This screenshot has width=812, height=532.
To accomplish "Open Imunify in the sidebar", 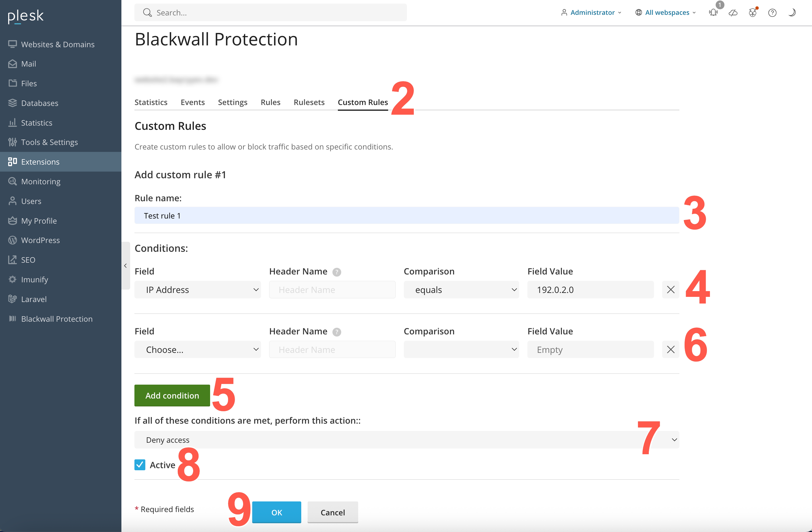I will pos(61,279).
